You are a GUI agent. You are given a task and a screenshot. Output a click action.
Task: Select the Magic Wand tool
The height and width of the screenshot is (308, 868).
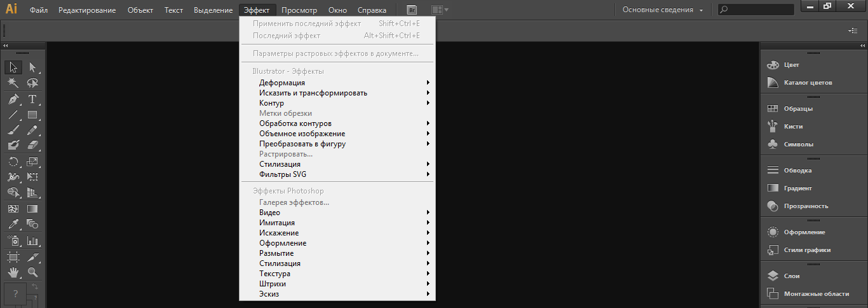point(13,83)
